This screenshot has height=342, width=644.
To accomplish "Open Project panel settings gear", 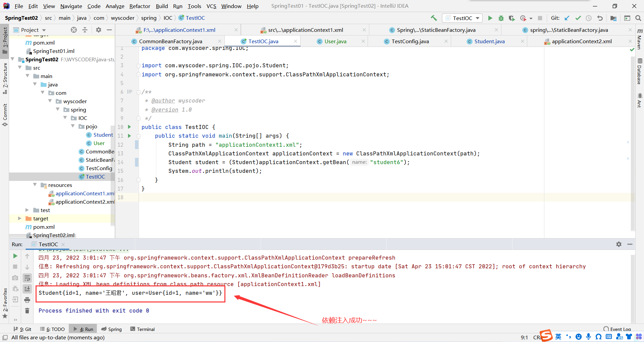I will pyautogui.click(x=98, y=30).
